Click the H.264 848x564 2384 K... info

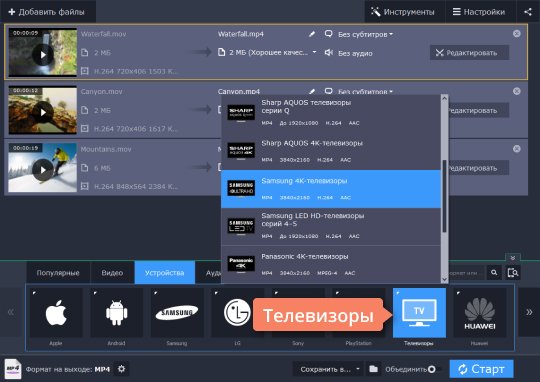point(136,187)
